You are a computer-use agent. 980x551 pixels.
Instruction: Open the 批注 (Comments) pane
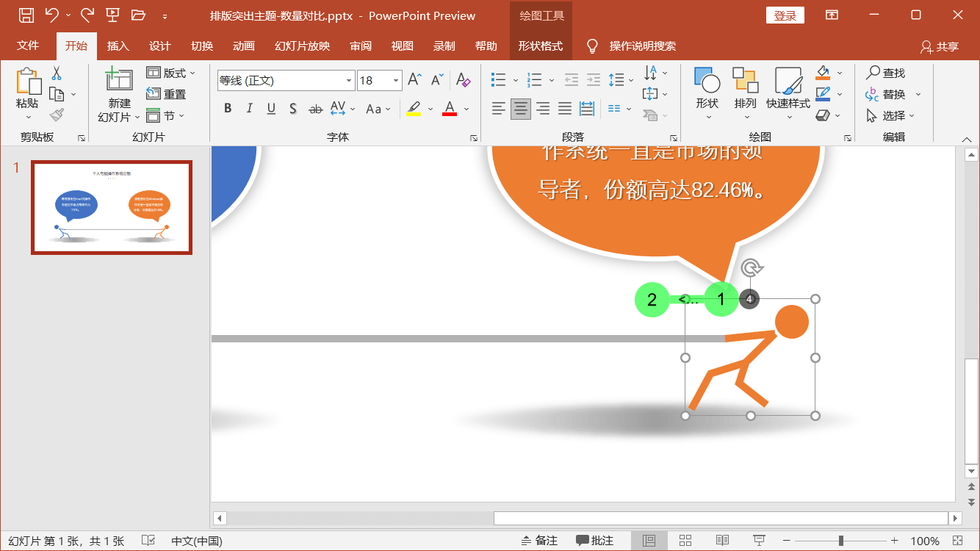tap(595, 540)
